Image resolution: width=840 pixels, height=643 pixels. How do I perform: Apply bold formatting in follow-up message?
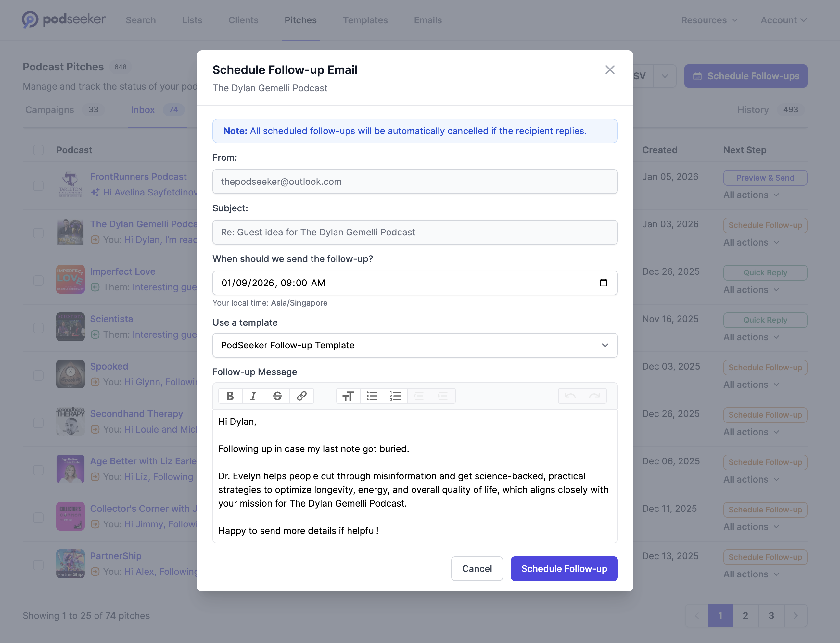coord(230,396)
